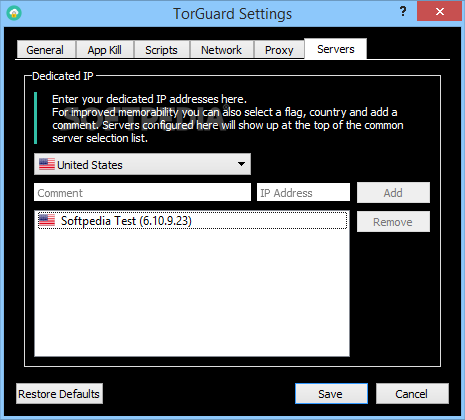Select the Softpedia Test (6.10.9.23) entry
The image size is (465, 420).
pyautogui.click(x=192, y=221)
